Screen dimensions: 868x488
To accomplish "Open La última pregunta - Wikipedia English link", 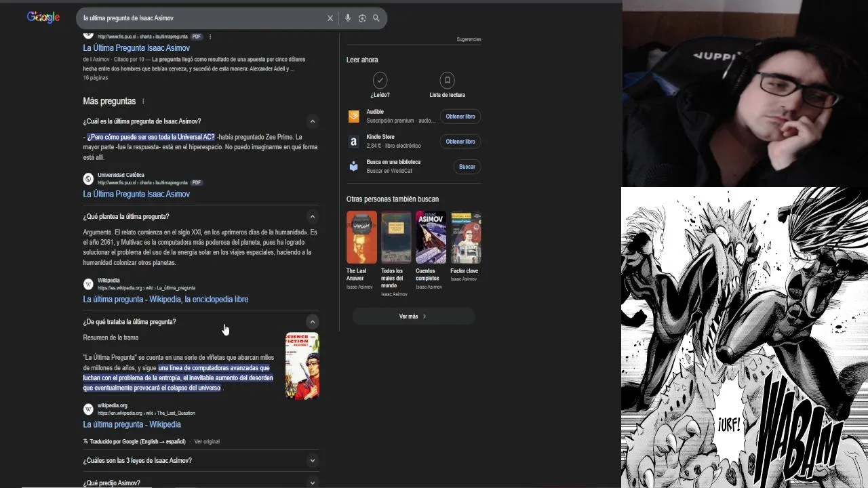I will [132, 424].
